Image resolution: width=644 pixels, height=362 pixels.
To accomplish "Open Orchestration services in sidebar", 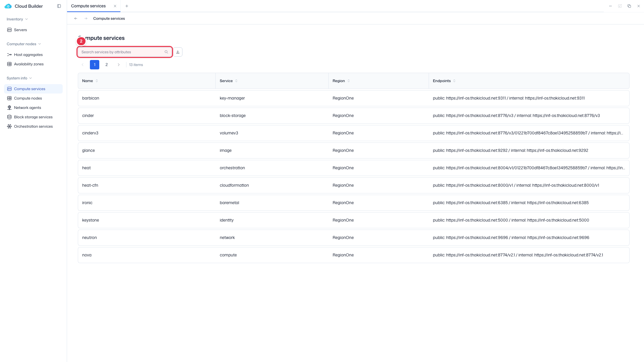I will [x=33, y=126].
